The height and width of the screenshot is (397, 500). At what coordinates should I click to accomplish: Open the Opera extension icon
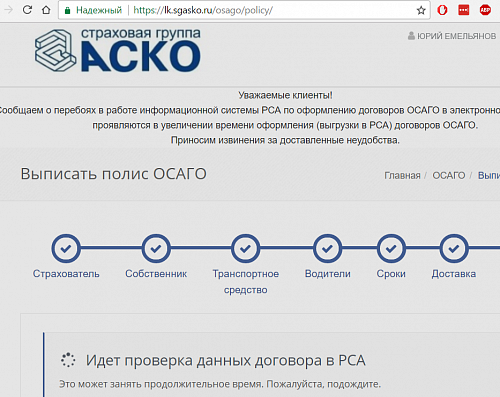pos(442,10)
